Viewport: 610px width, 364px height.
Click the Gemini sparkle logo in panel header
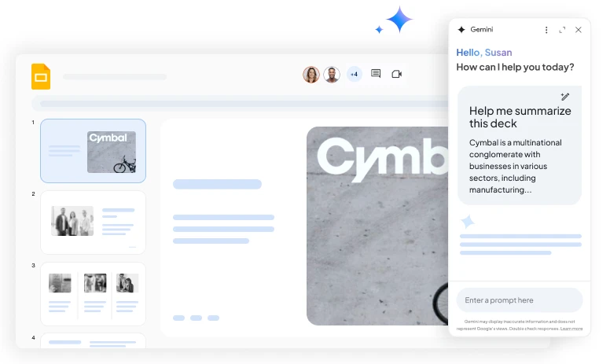[461, 30]
